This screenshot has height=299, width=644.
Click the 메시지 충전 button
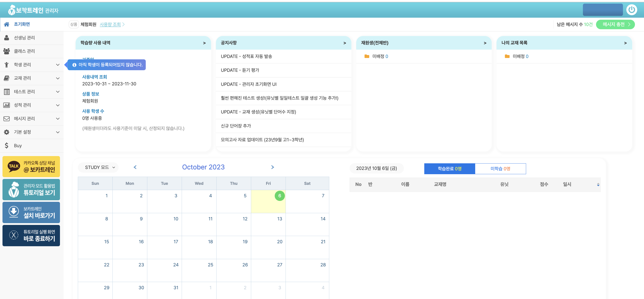[x=615, y=24]
